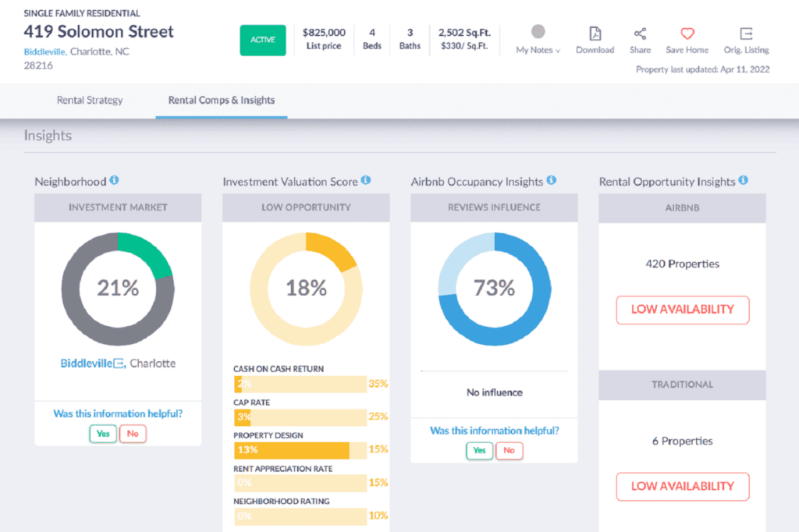
Task: Download the property report
Action: 595,37
